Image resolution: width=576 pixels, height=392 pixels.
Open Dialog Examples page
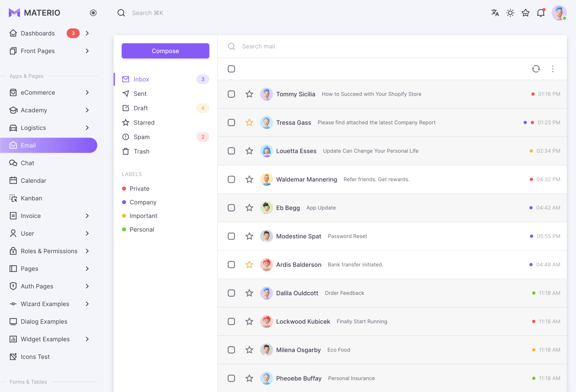coord(48,321)
